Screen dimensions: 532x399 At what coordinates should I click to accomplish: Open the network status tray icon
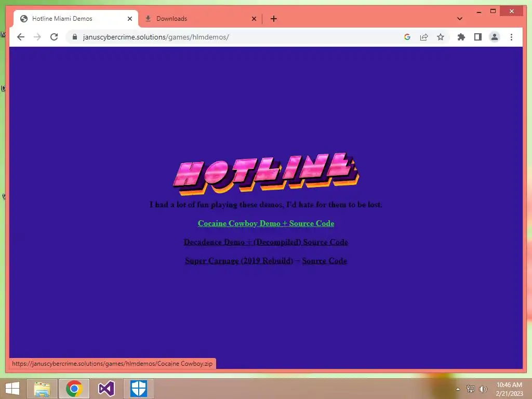pos(471,389)
